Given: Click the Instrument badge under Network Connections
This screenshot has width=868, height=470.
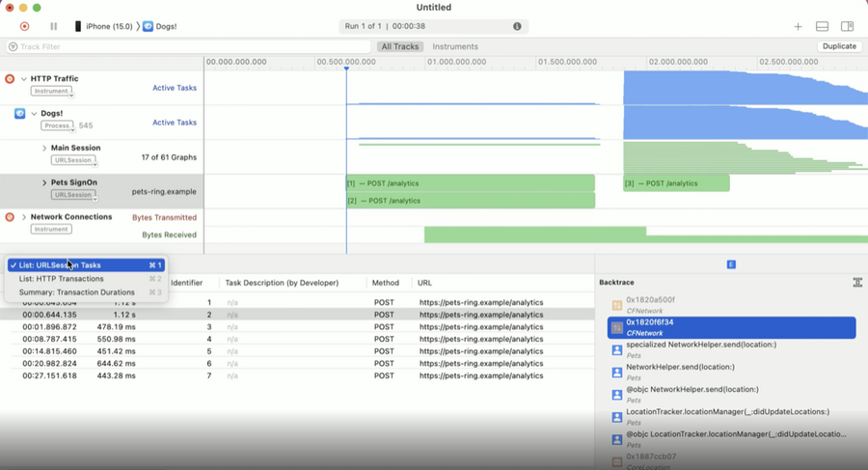Looking at the screenshot, I should click(51, 229).
